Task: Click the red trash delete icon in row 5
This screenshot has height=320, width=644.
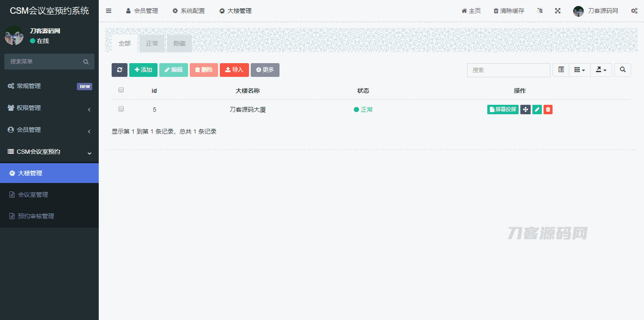Action: pyautogui.click(x=548, y=110)
